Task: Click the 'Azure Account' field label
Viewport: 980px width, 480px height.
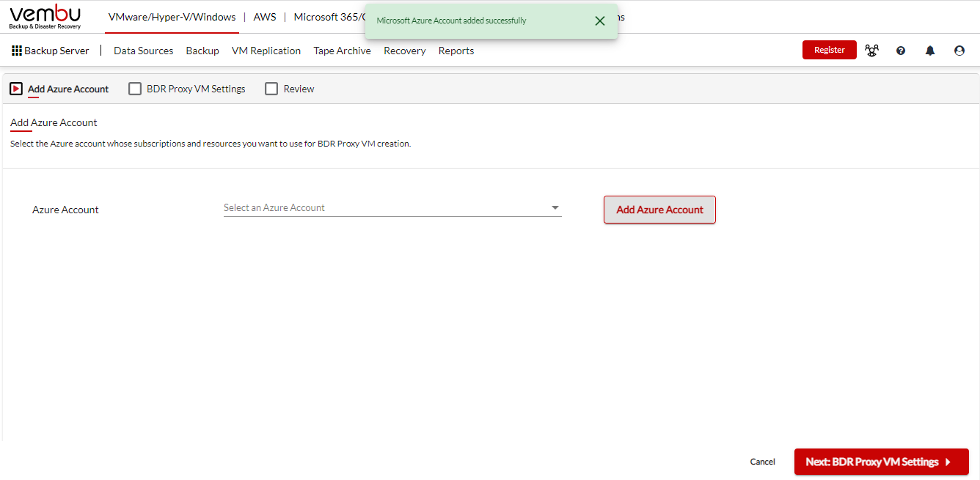Action: point(65,210)
